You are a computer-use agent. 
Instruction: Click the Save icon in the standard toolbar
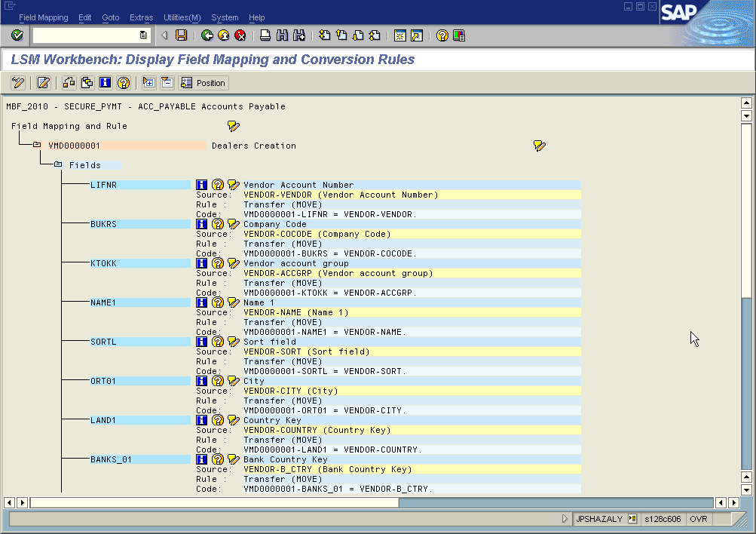(182, 35)
